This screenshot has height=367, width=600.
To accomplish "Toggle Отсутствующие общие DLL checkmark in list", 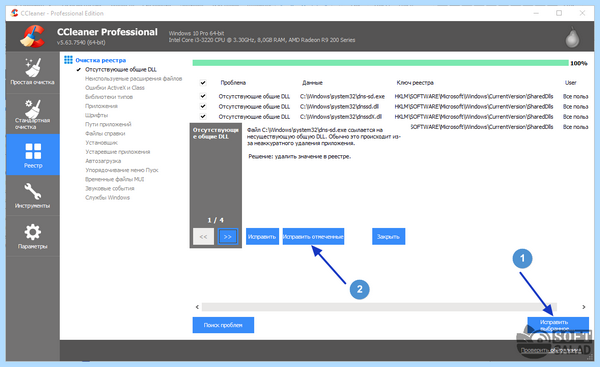I will (x=79, y=69).
